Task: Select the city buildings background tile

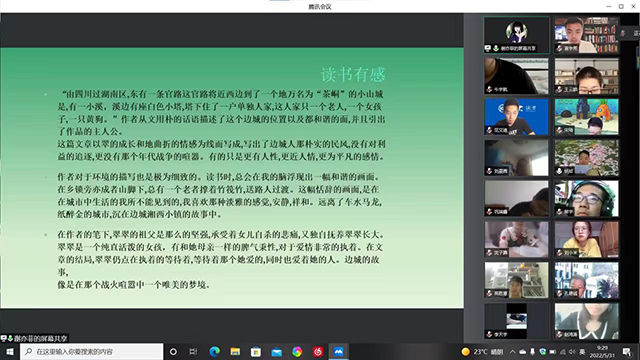Action: point(587,280)
